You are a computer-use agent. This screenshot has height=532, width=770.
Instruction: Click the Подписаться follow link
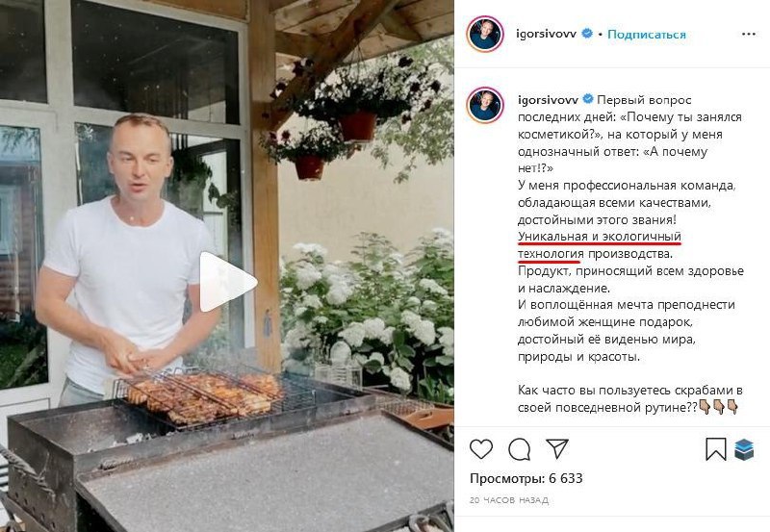646,35
